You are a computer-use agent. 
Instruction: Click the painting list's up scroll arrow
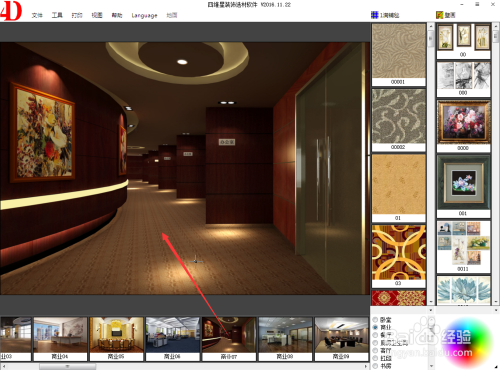click(496, 26)
